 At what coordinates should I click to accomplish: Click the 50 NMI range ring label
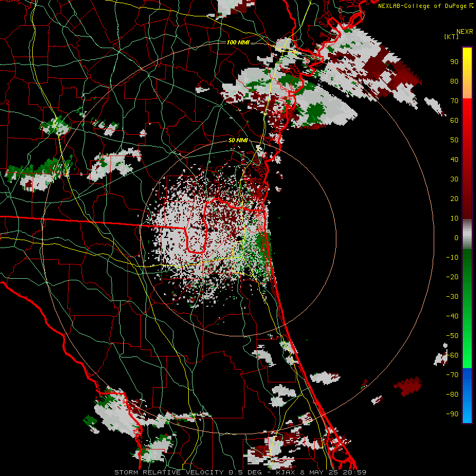point(238,140)
